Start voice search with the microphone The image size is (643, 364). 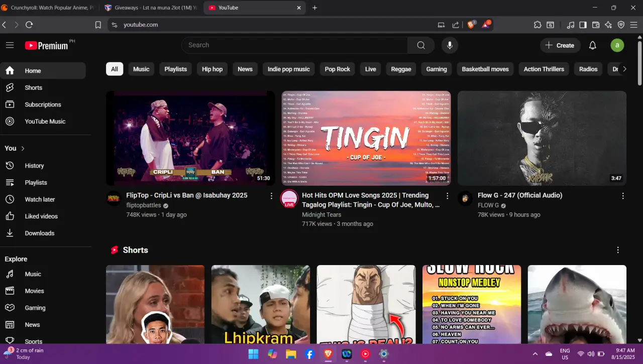tap(450, 45)
